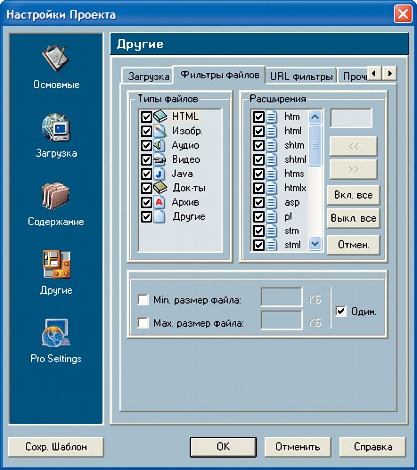Open Pro Settings globe icon
Viewport: 417px width, 470px height.
[x=56, y=333]
